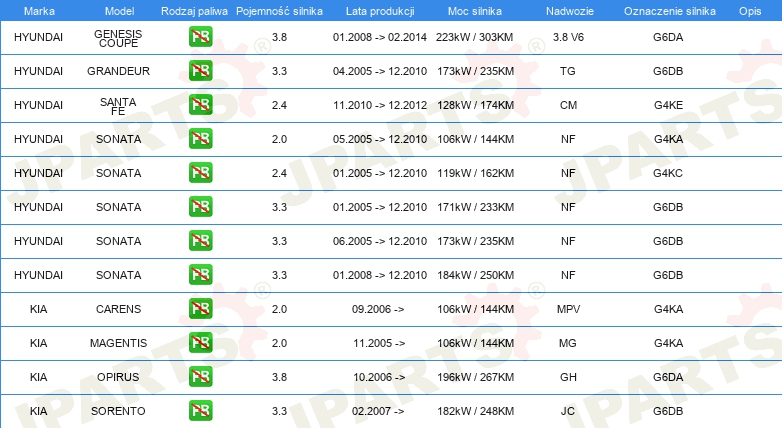Click the MG body code
The image size is (782, 428).
pos(568,343)
